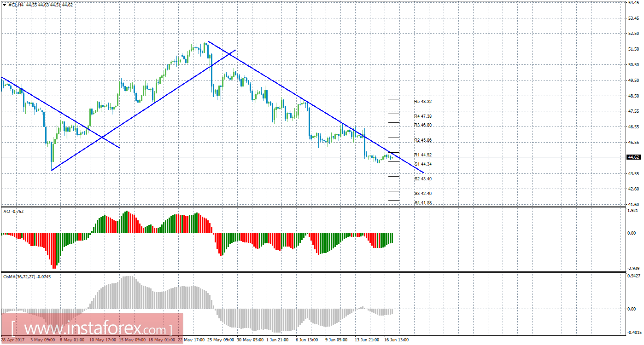
Task: Click the #CL,H4 chart title text
Action: tap(15, 5)
